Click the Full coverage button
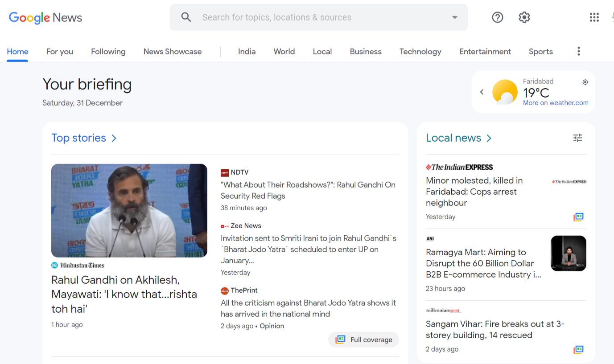The image size is (614, 364). click(363, 339)
